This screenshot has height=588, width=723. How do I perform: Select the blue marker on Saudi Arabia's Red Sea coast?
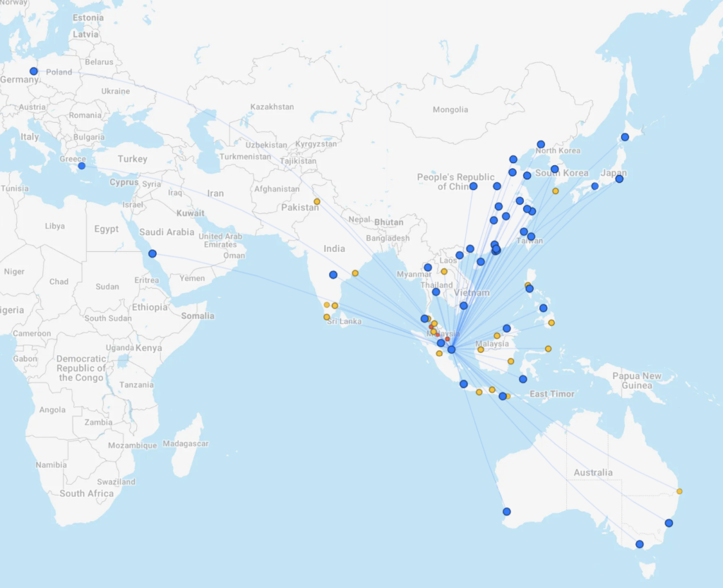(153, 254)
